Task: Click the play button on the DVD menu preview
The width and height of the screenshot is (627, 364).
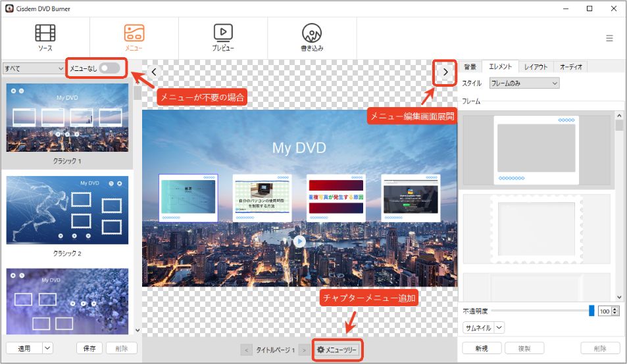Action: pos(299,241)
